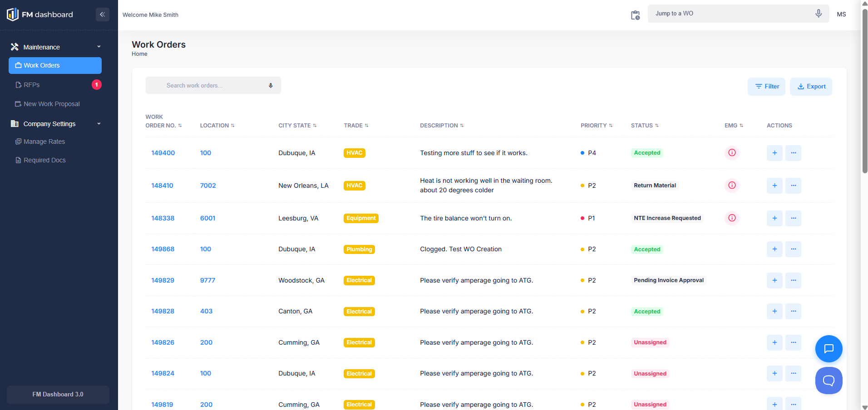Open location 6001 link
This screenshot has width=868, height=410.
[x=207, y=218]
